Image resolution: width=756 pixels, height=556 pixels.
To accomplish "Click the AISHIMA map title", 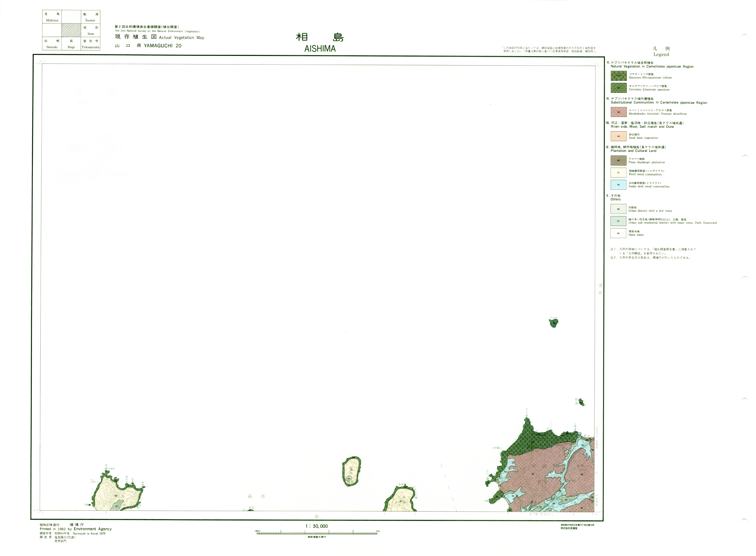I will 320,49.
